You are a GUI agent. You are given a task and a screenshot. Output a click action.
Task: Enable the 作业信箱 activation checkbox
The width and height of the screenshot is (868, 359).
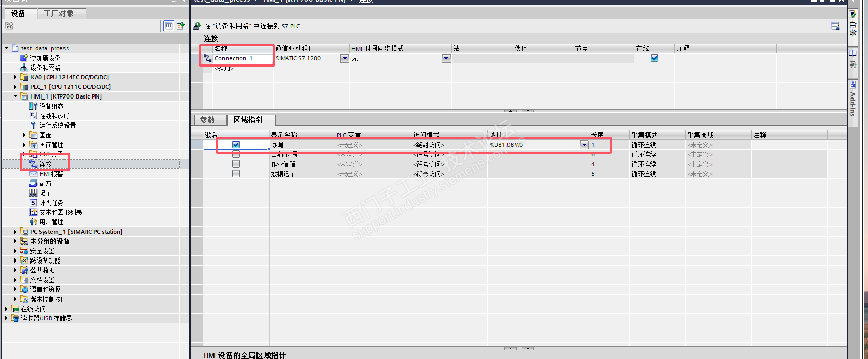[x=236, y=164]
